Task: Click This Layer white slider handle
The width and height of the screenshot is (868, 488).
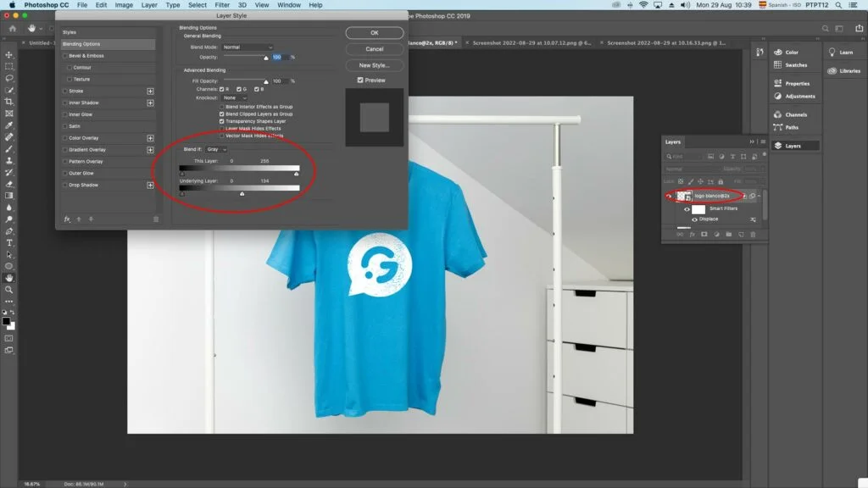Action: [297, 174]
